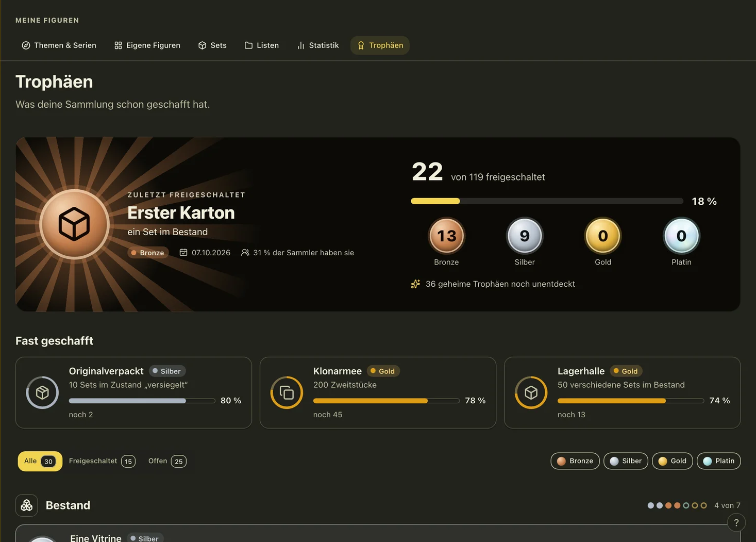756x542 pixels.
Task: Click the Bestand category icon
Action: [x=27, y=505]
